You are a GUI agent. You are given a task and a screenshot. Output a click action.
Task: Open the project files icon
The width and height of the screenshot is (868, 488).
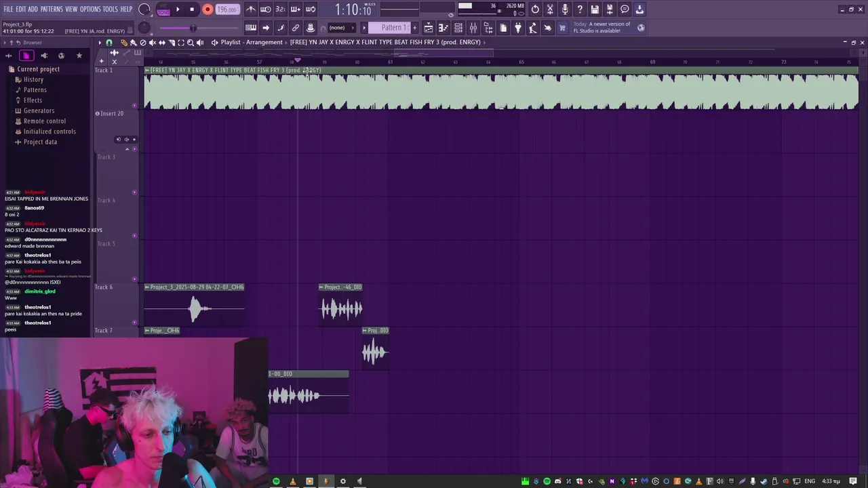click(x=503, y=28)
